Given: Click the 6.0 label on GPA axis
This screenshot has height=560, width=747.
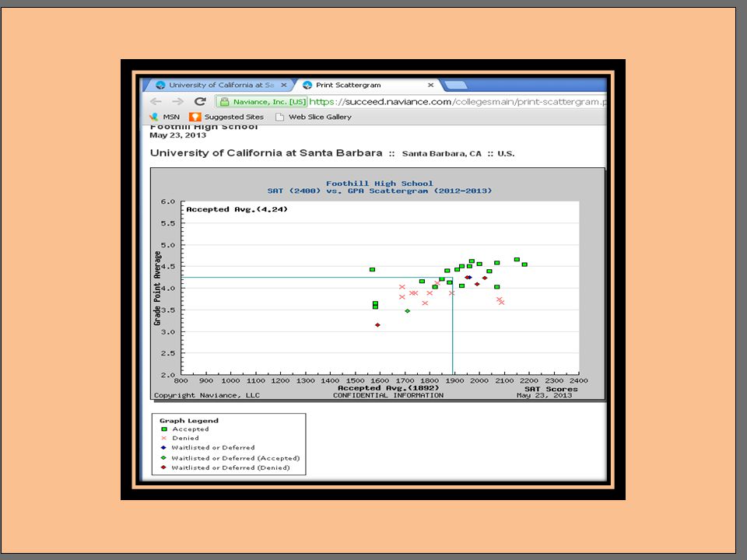Looking at the screenshot, I should tap(168, 201).
